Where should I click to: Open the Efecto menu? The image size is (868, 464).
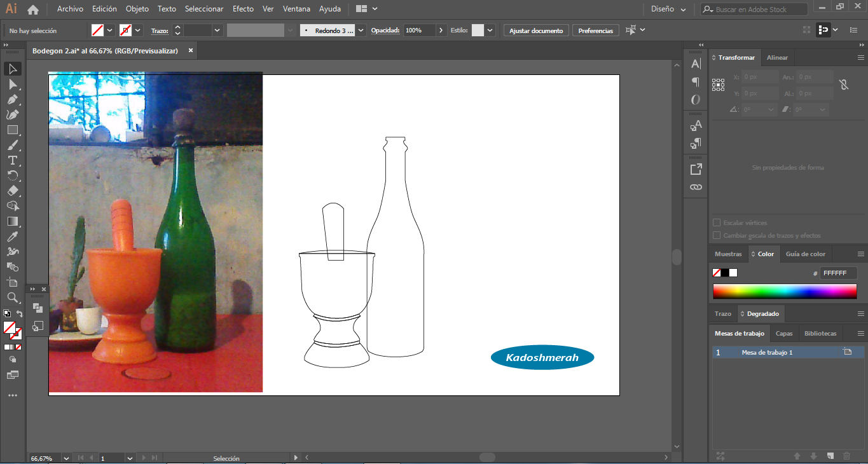pyautogui.click(x=243, y=10)
